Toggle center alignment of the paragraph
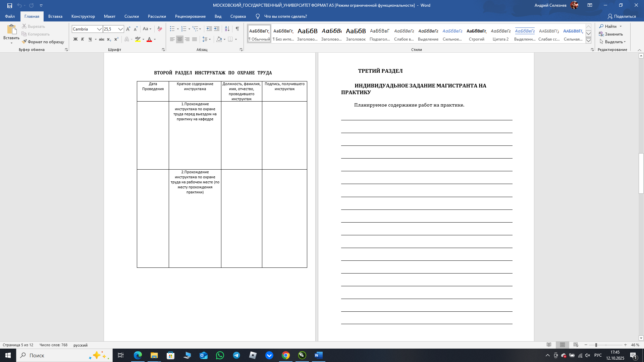The image size is (644, 362). (x=180, y=40)
